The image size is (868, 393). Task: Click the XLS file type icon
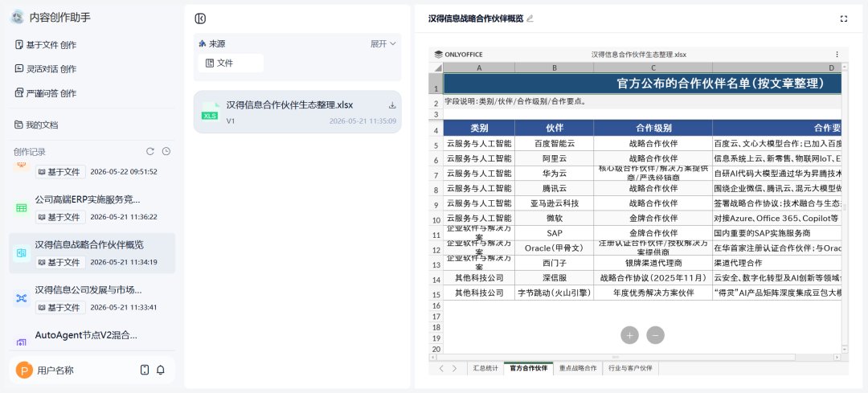pos(211,111)
